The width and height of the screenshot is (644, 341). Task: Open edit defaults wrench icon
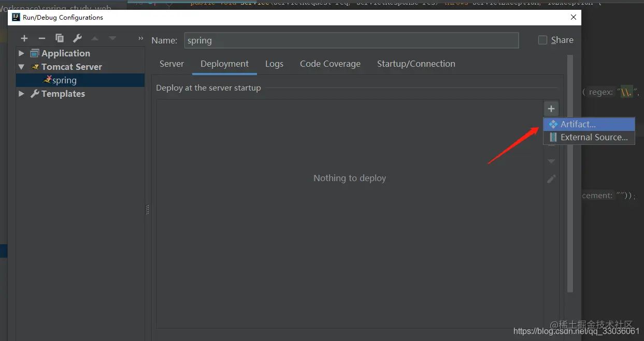77,38
